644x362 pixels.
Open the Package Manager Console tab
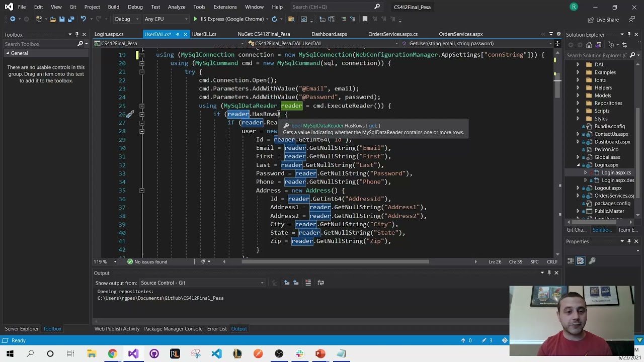(x=173, y=329)
